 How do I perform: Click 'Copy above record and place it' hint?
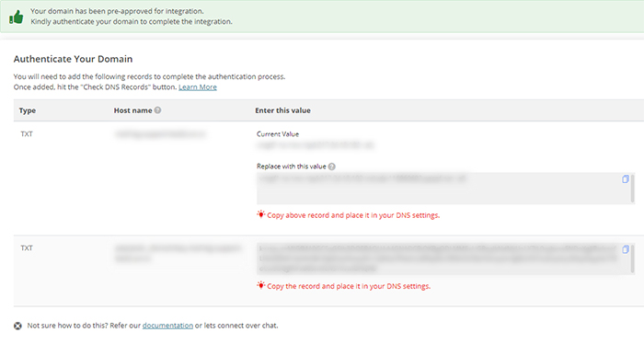[353, 215]
